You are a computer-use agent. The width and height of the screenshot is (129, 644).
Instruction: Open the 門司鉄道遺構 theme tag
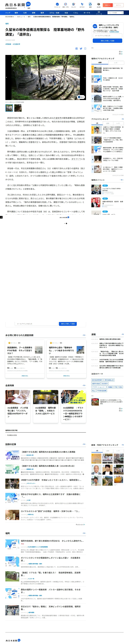coord(101,390)
